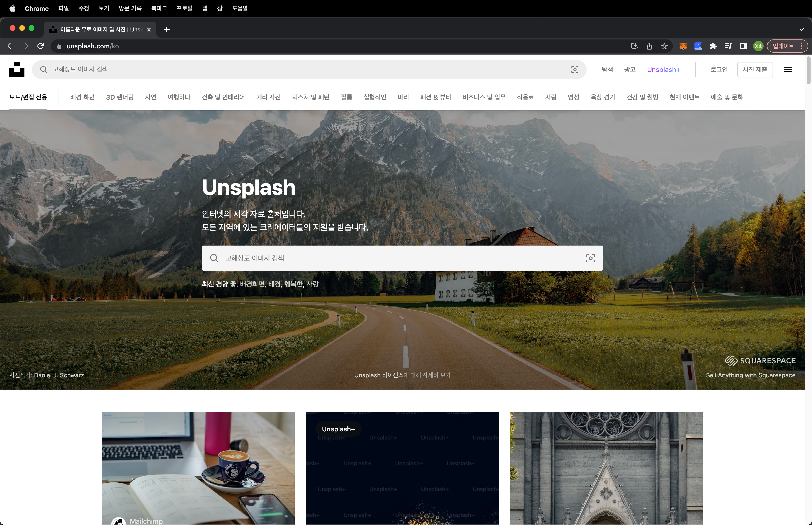Click the install app icon in address bar
Screen dimensions: 812x525
tap(634, 46)
